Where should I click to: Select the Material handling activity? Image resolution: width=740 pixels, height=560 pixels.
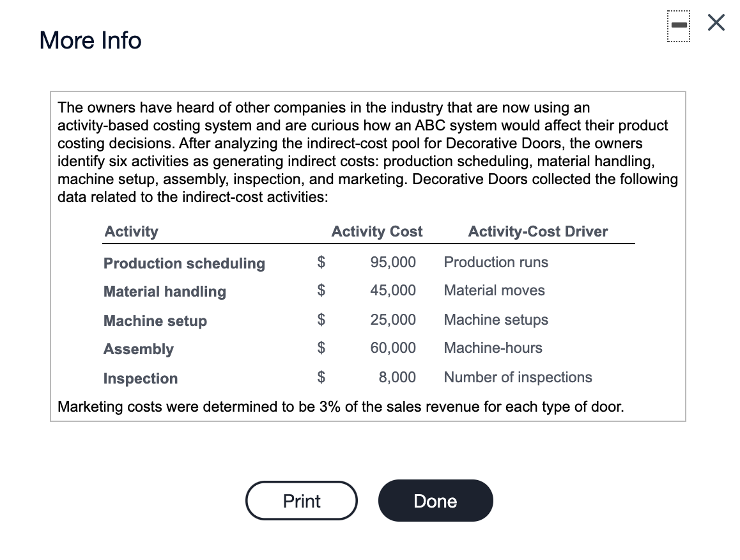(164, 292)
